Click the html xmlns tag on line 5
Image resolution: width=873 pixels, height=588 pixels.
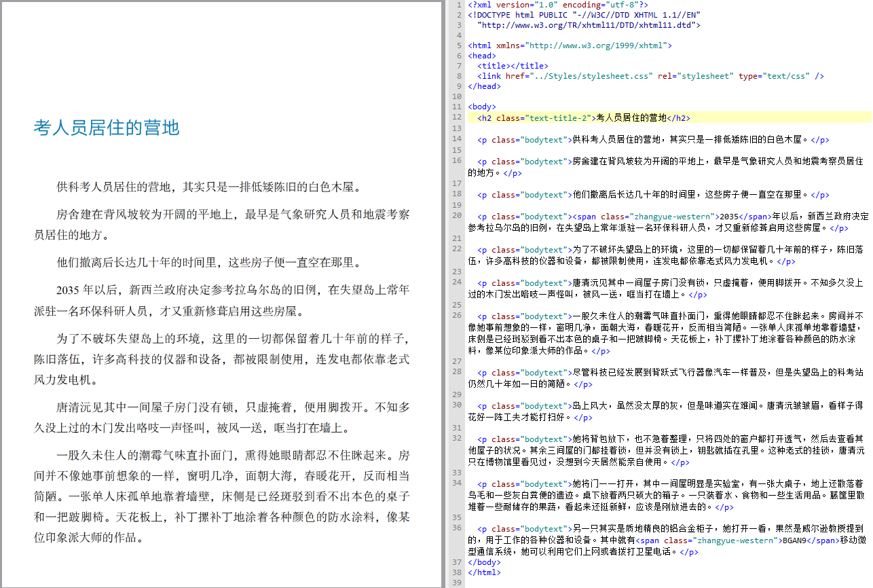pyautogui.click(x=569, y=45)
